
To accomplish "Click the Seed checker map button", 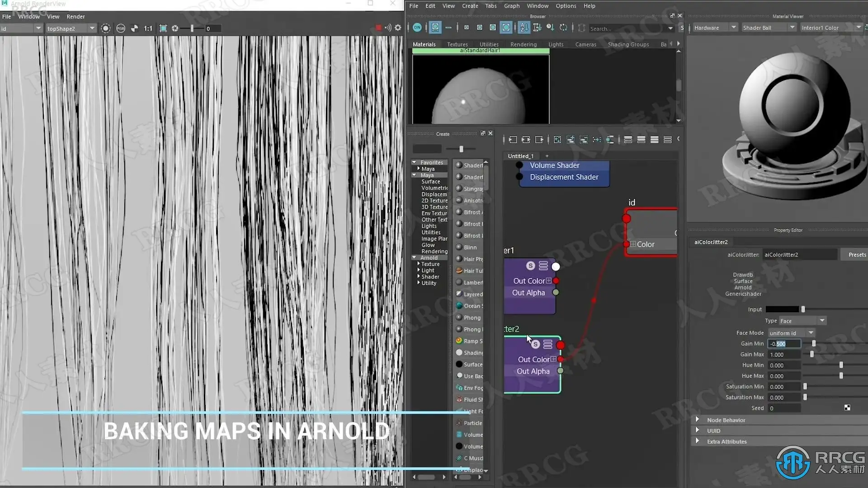I will (x=847, y=408).
